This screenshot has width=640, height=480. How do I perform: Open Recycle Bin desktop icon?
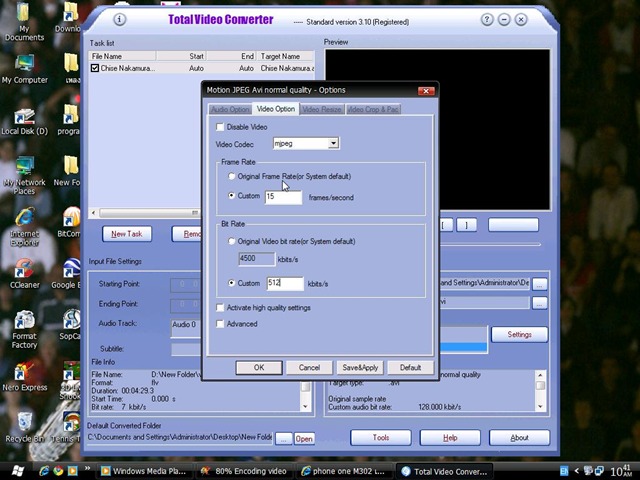24,428
